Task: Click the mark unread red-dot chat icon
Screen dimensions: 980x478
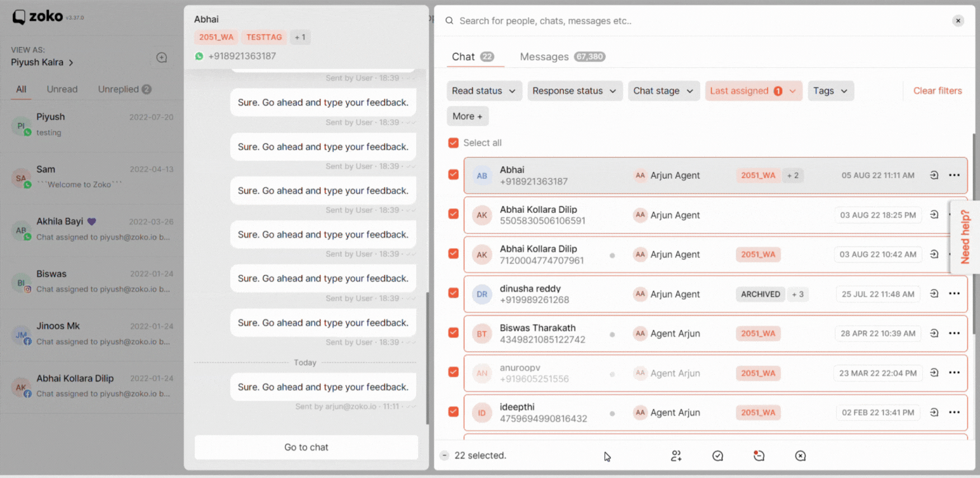Action: 759,455
